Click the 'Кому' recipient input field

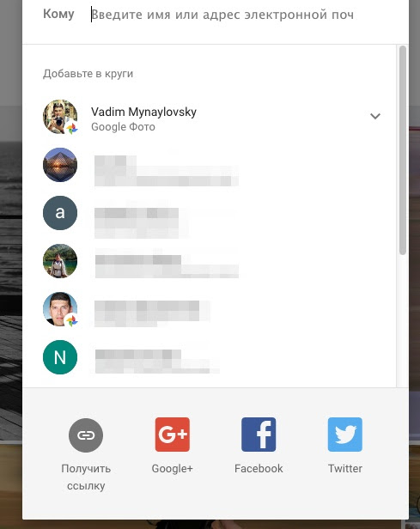click(222, 15)
